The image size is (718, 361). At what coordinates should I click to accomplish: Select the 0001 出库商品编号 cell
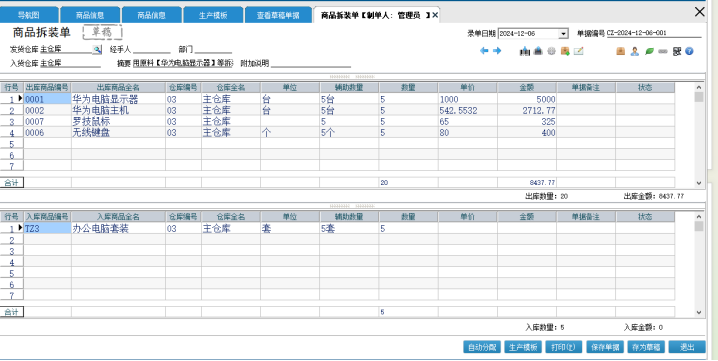pos(48,99)
